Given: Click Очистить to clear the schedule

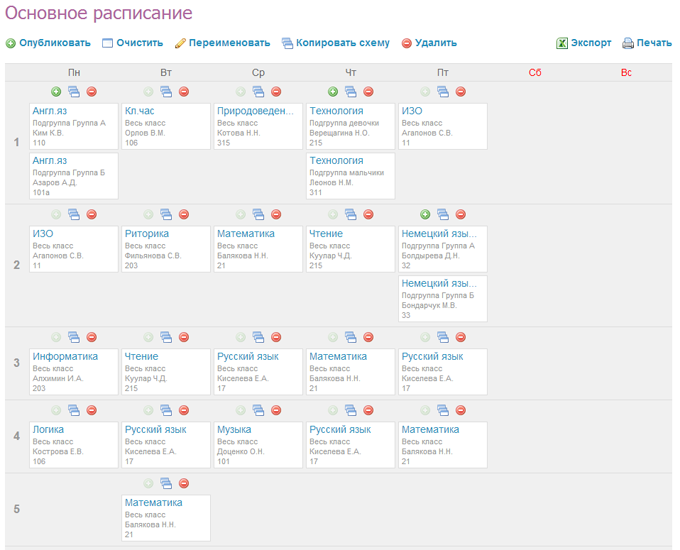Looking at the screenshot, I should point(132,43).
